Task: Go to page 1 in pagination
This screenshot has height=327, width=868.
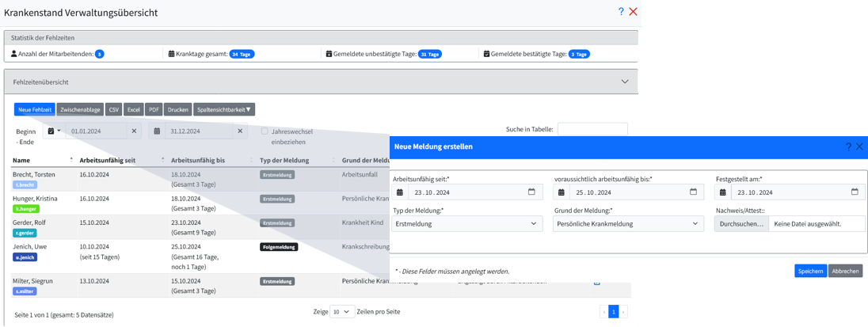Action: coord(613,312)
